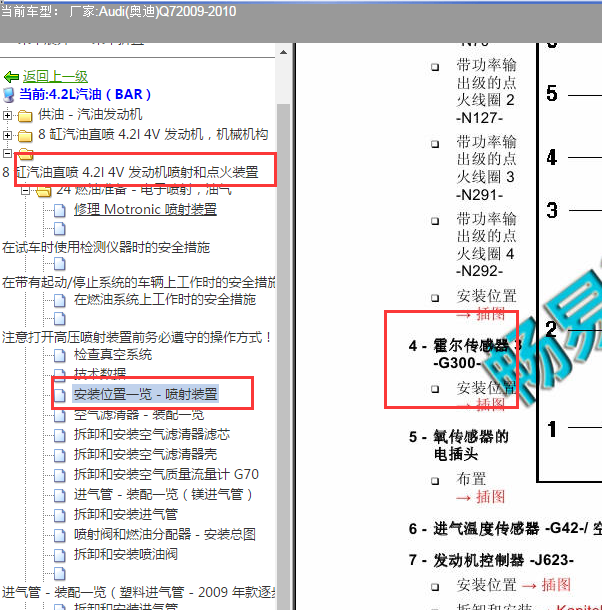Select 8 缸汽油直喷 4.2l 4V 发动机喷射和点火装置
The image size is (602, 610).
click(130, 172)
